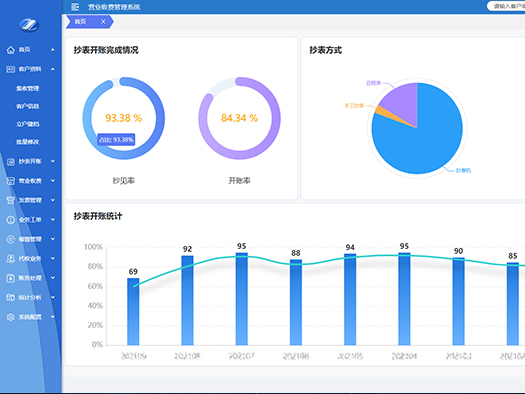The height and width of the screenshot is (394, 525).
Task: Open the 批量修改 submenu item
Action: (x=28, y=142)
